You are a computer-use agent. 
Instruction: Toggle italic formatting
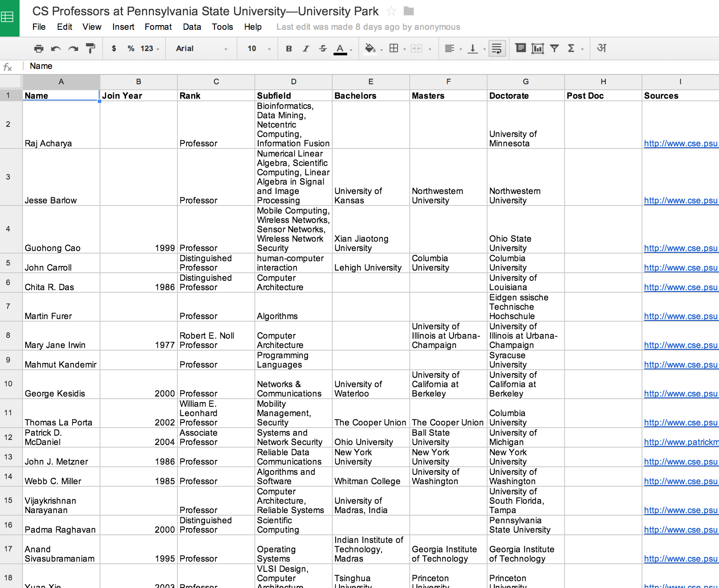[x=306, y=49]
